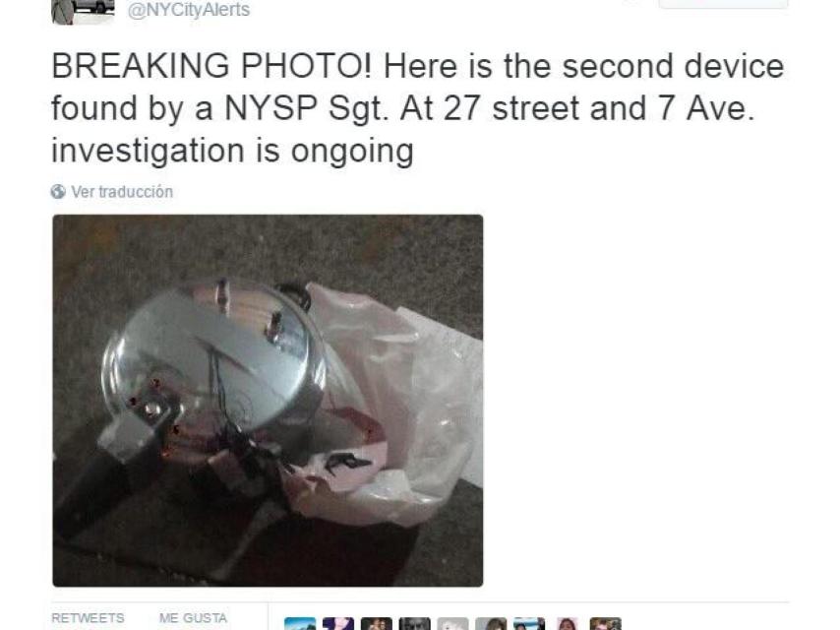Open the eighth avatar with pink background
This screenshot has width=840, height=630.
coord(568,624)
